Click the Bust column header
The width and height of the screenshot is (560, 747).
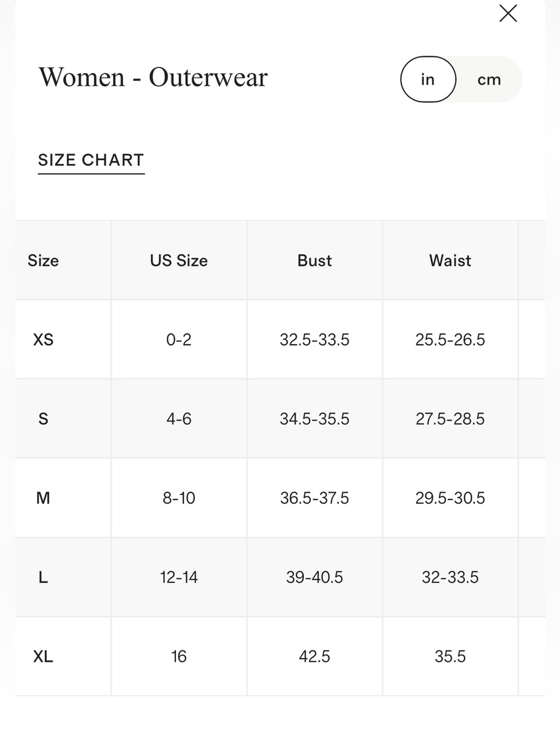click(314, 261)
